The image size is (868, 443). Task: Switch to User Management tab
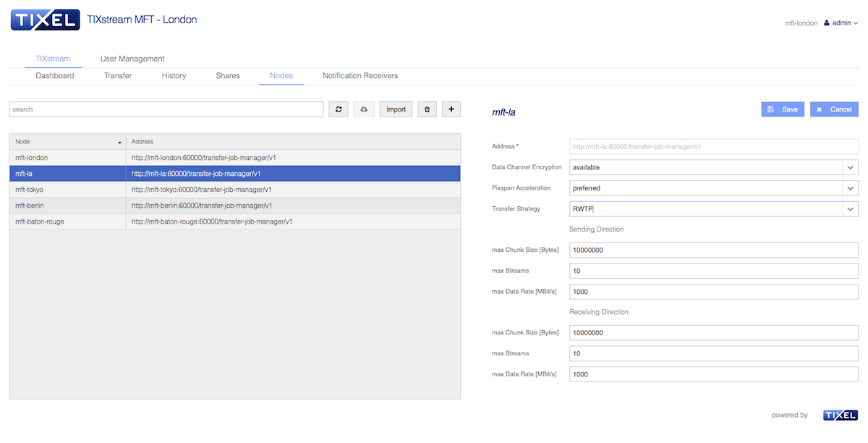tap(132, 59)
